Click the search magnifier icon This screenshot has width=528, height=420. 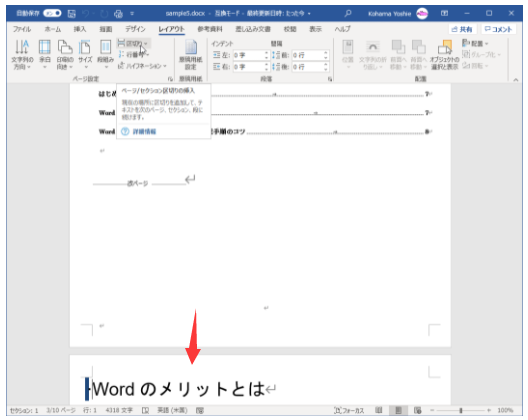coord(348,13)
